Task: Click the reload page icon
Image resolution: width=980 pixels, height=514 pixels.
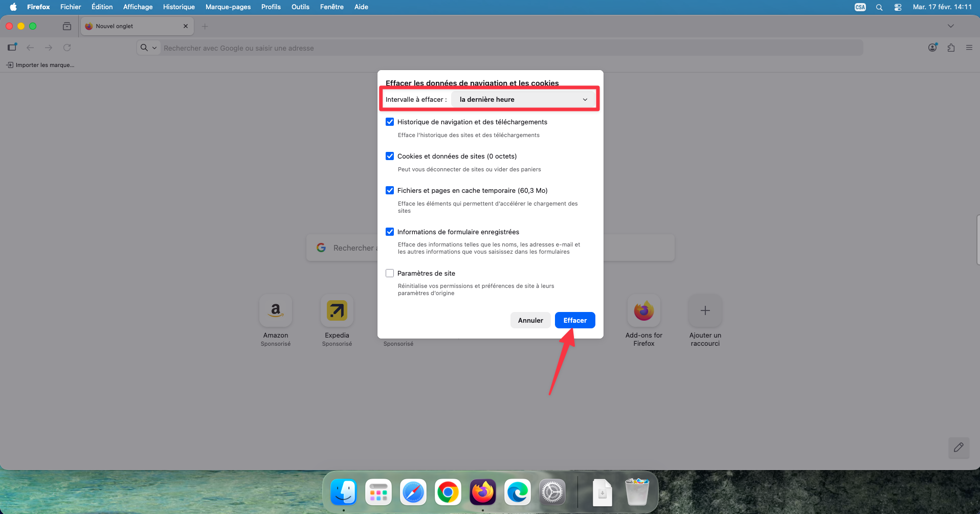Action: coord(67,48)
